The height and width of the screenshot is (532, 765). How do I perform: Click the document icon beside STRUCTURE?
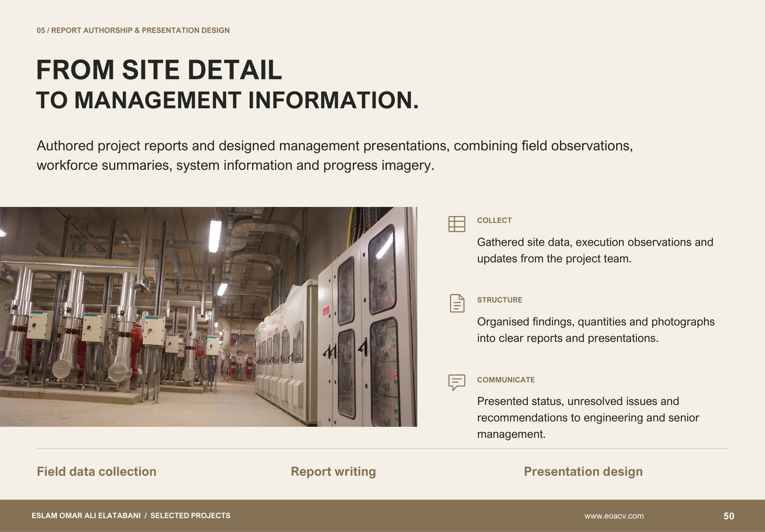pyautogui.click(x=457, y=303)
